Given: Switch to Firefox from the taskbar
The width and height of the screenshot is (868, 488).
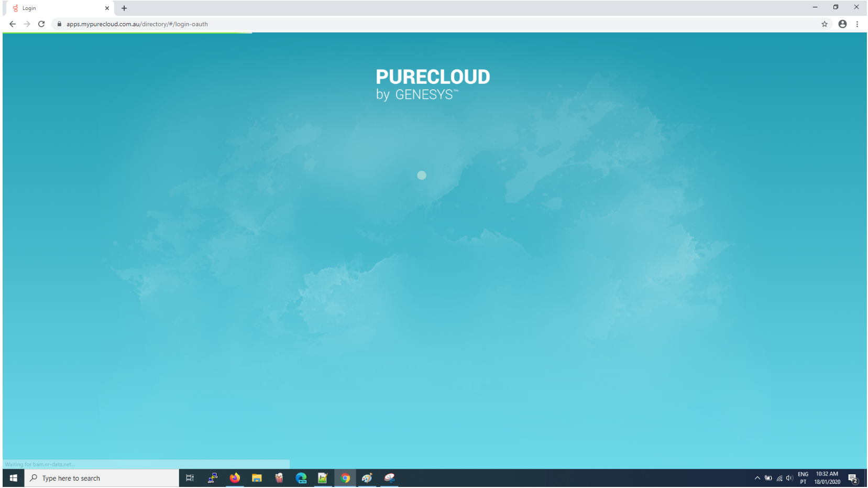Looking at the screenshot, I should coord(235,478).
